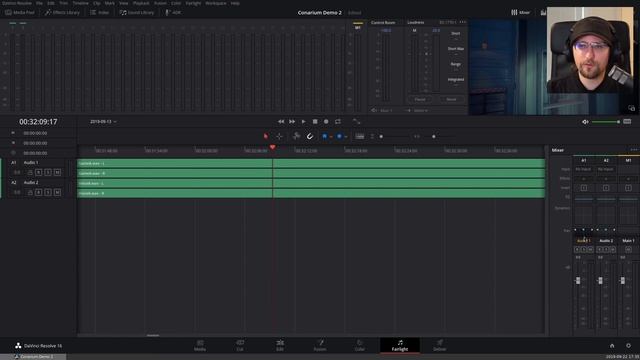The height and width of the screenshot is (360, 640).
Task: Select the red pointer selection tool
Action: pos(266,136)
